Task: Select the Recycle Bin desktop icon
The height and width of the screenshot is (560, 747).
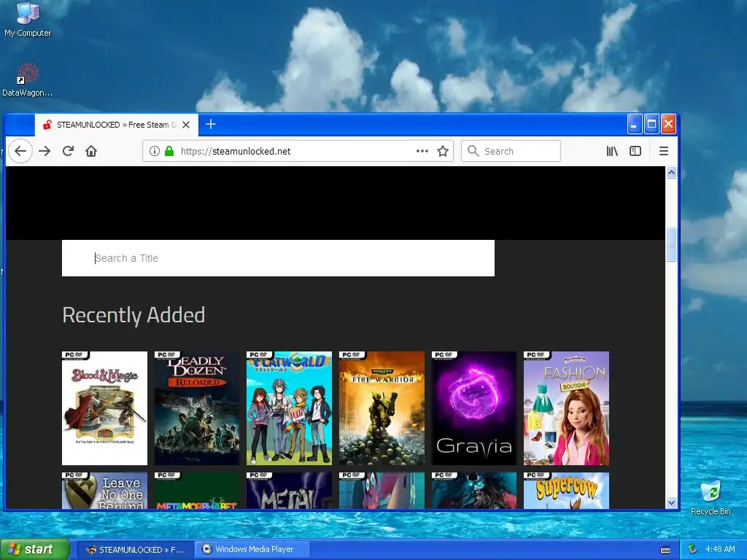Action: [x=711, y=498]
